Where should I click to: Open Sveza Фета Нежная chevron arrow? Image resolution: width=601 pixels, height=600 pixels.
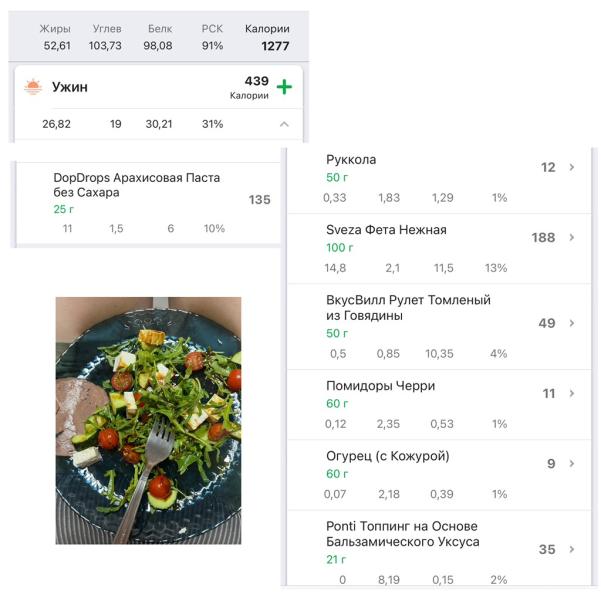point(571,237)
